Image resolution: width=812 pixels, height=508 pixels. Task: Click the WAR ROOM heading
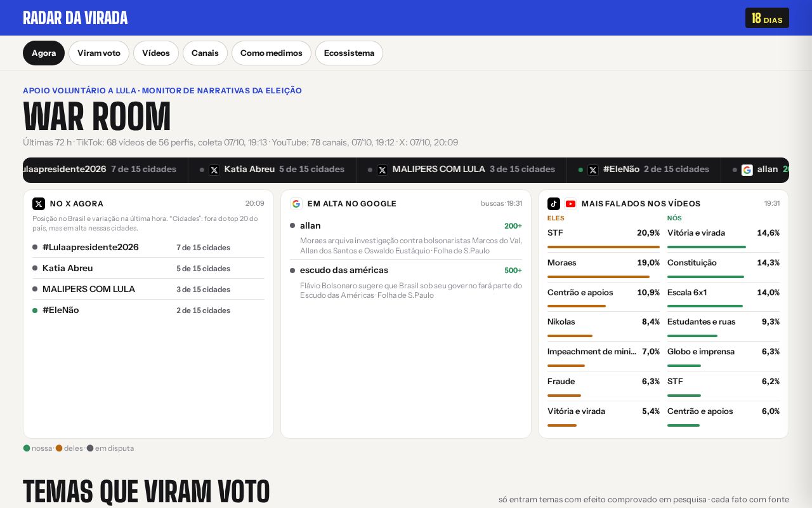pyautogui.click(x=97, y=117)
